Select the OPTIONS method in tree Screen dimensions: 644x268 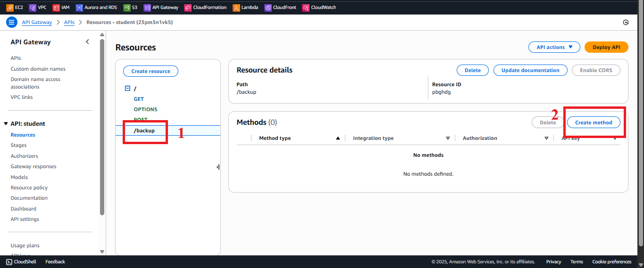tap(145, 109)
